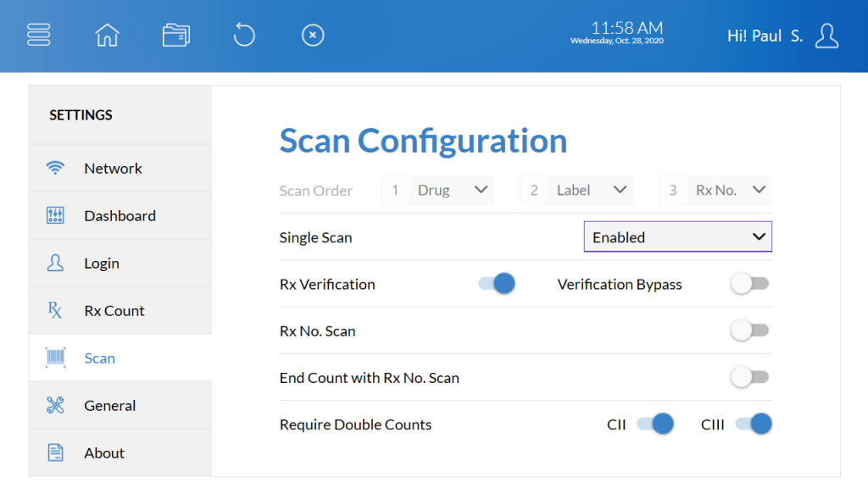Screen dimensions: 868x488
Task: Open the hamburger menu icon
Action: coord(39,35)
